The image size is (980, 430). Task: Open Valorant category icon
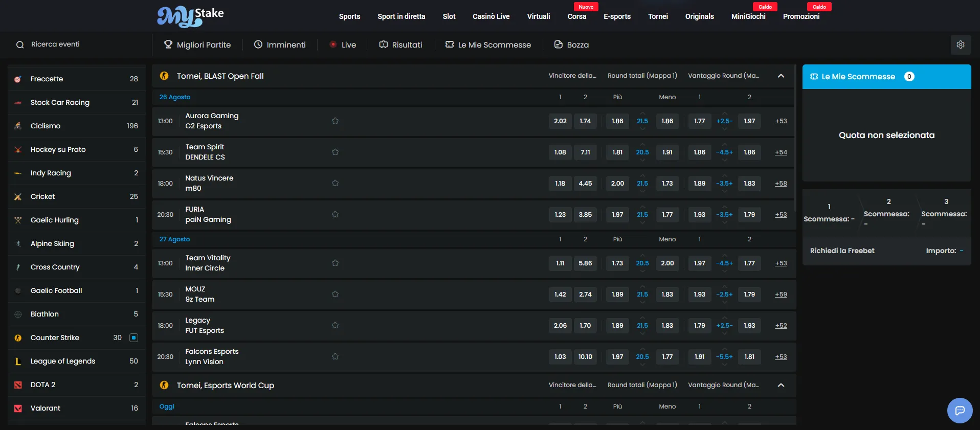[x=18, y=408]
